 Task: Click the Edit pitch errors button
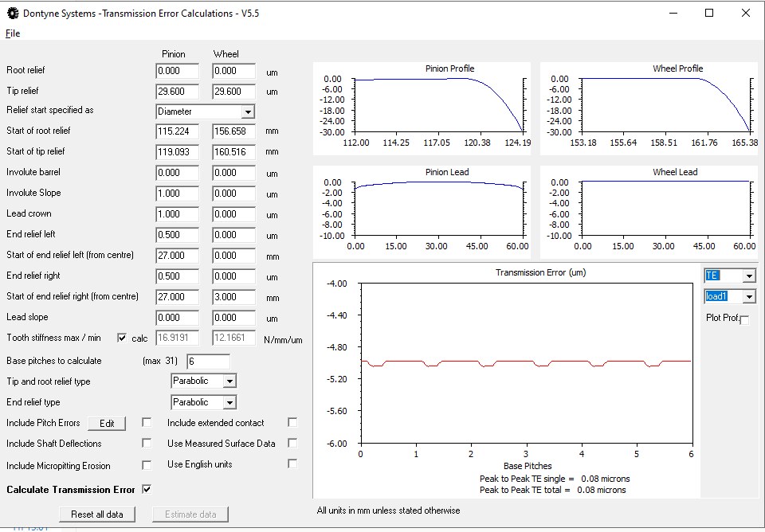point(107,423)
